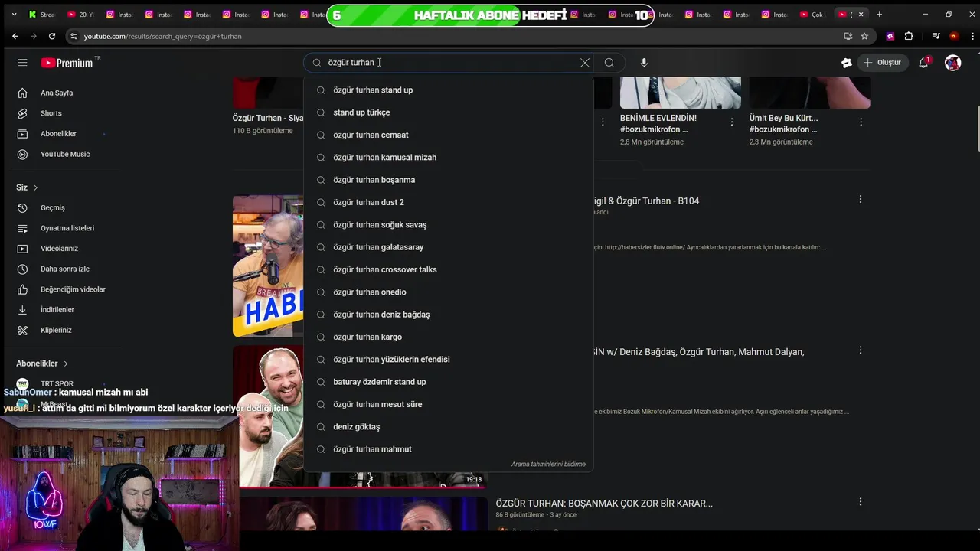Click into the özgür turhan search field

pos(448,63)
